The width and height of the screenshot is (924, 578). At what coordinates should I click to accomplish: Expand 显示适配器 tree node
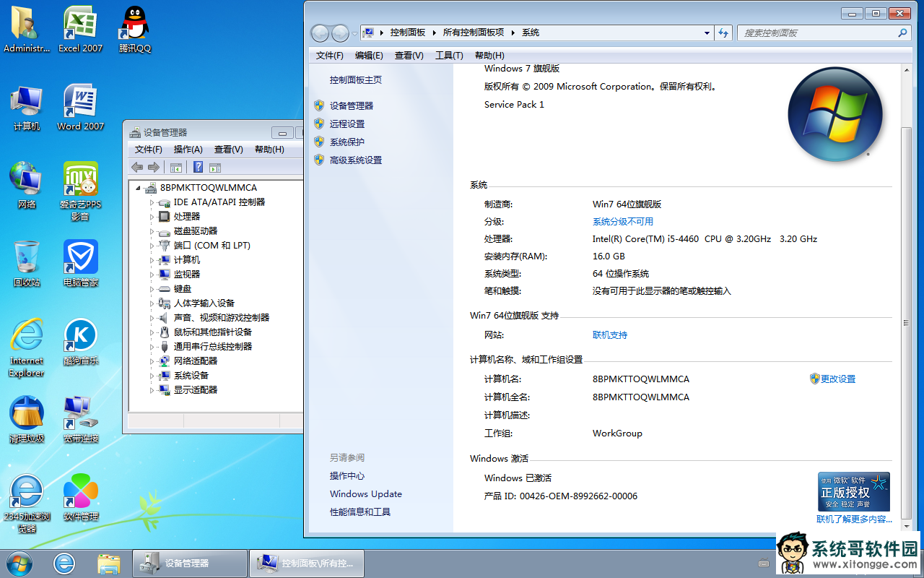[152, 390]
